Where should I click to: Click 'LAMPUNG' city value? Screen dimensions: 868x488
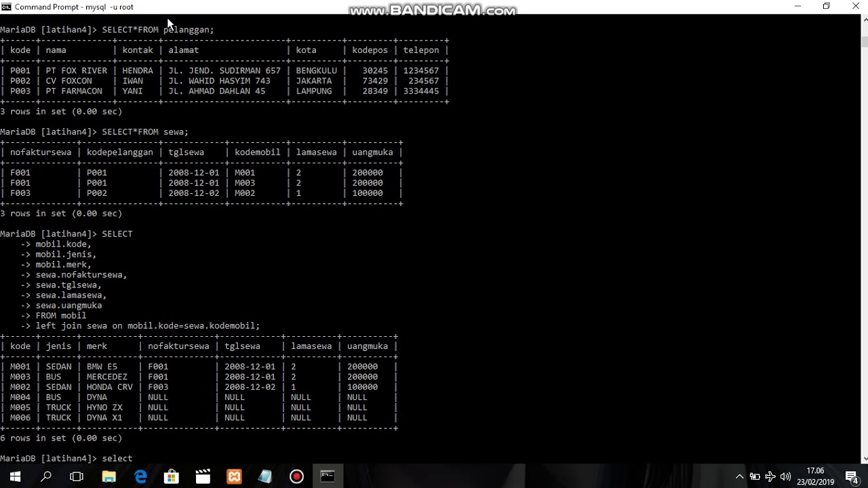[314, 91]
